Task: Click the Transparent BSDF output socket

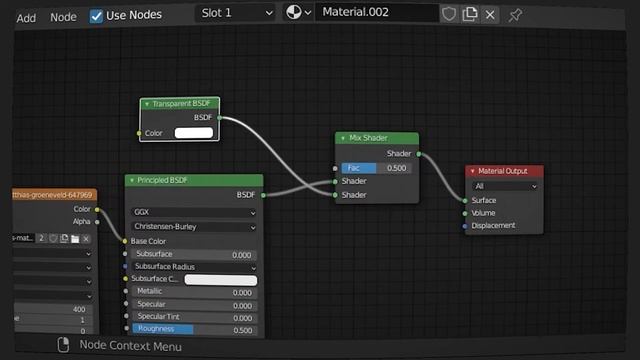Action: [x=220, y=118]
